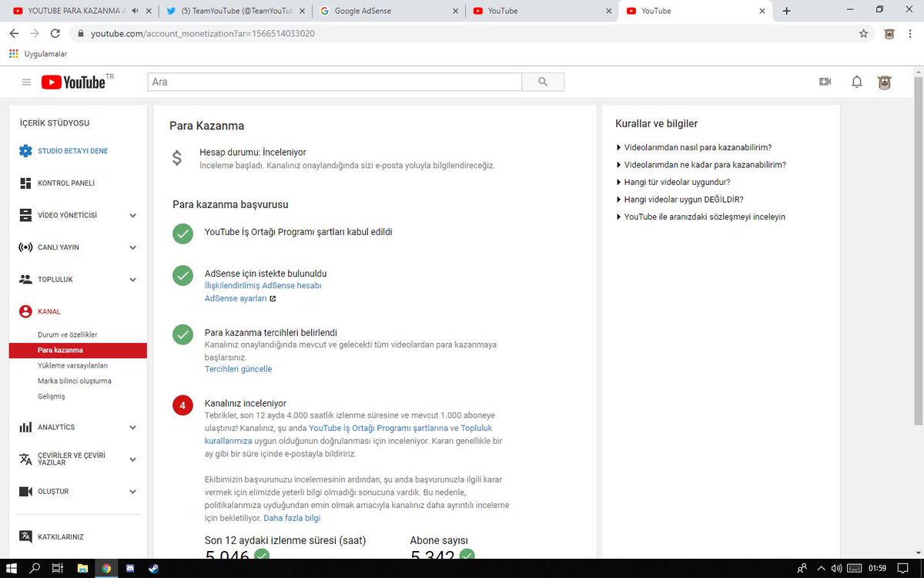The image size is (924, 578).
Task: Expand the Çeviriler ve Çeviri Yazılar section
Action: 132,459
